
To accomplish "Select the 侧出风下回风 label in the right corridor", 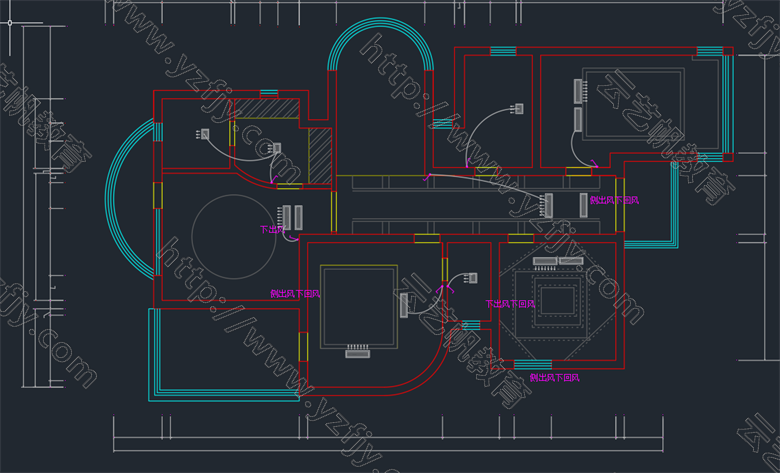I will pos(615,200).
